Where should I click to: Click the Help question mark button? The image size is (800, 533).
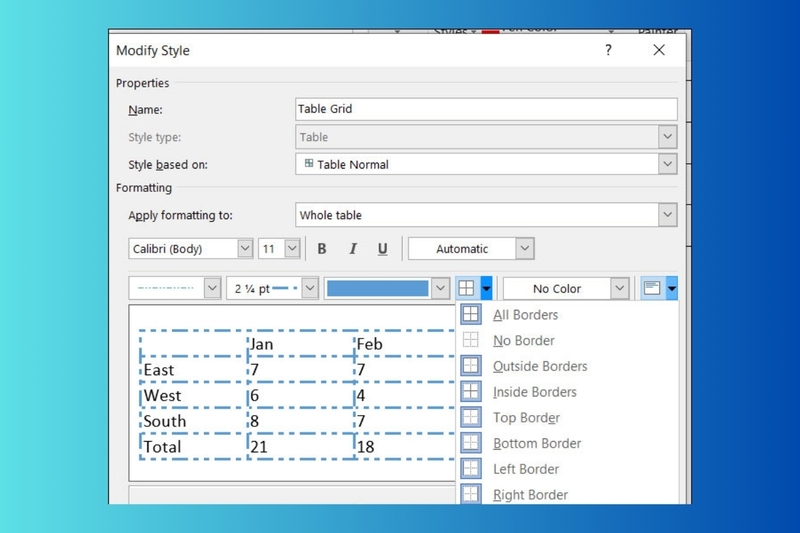pos(608,50)
